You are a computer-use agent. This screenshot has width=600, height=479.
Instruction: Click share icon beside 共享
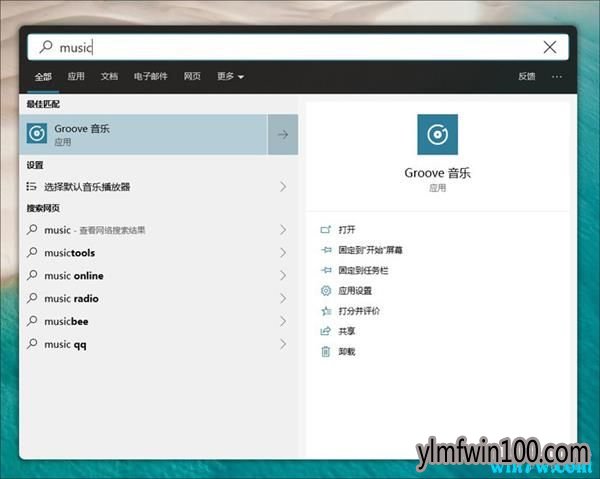pos(326,331)
